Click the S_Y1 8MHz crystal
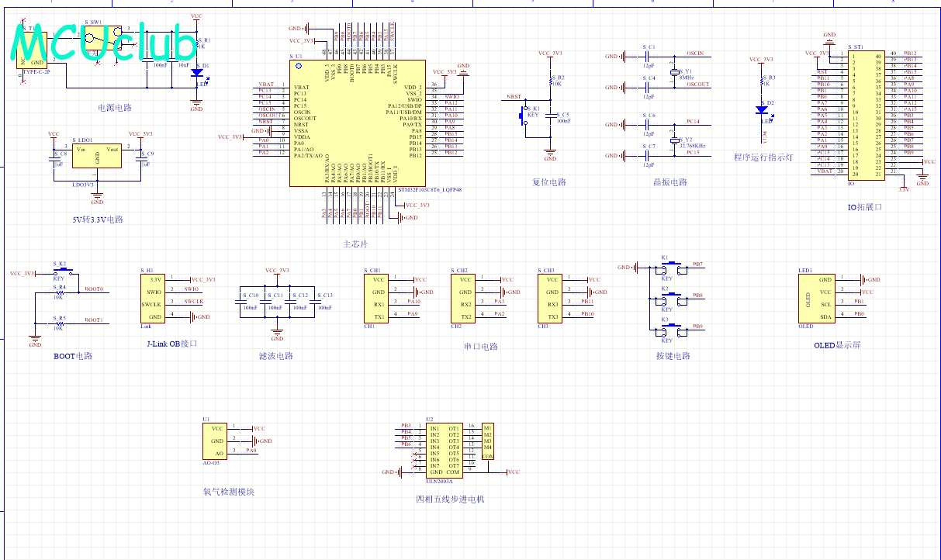Screen dimensions: 941x560 click(x=673, y=70)
